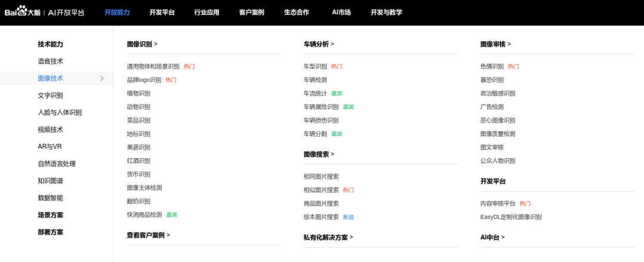Open the 客户案例 top menu

[x=252, y=13]
